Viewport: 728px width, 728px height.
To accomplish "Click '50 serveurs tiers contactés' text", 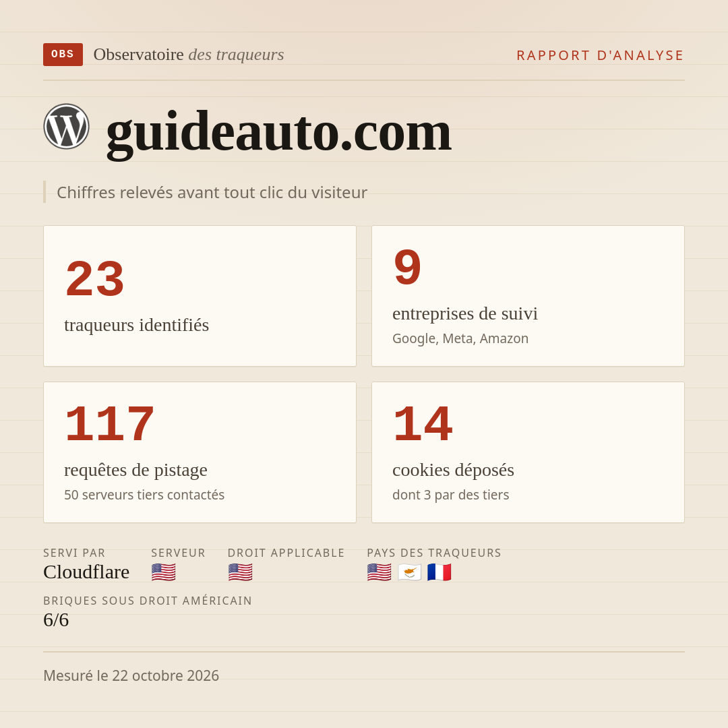I will (144, 495).
